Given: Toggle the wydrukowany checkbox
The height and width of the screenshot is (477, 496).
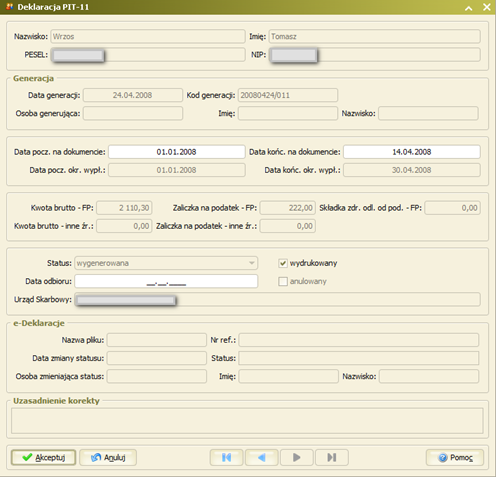Looking at the screenshot, I should click(x=283, y=263).
